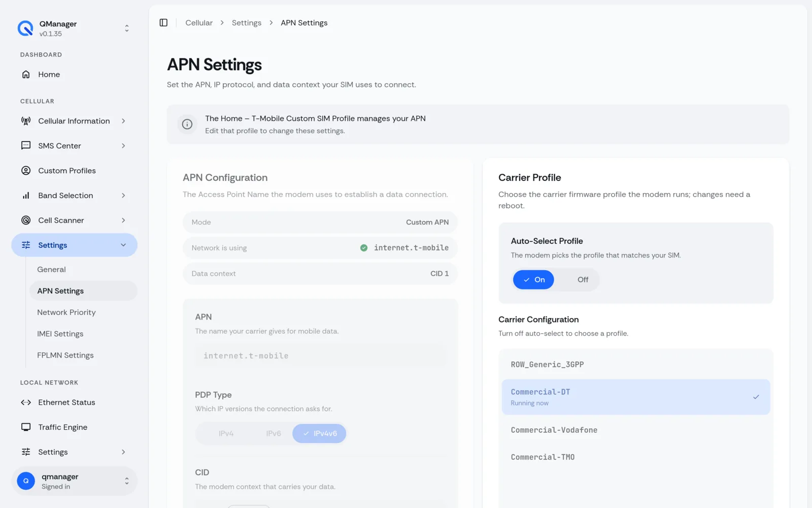Open Traffic Engine monitor icon
The image size is (812, 508).
coord(26,427)
